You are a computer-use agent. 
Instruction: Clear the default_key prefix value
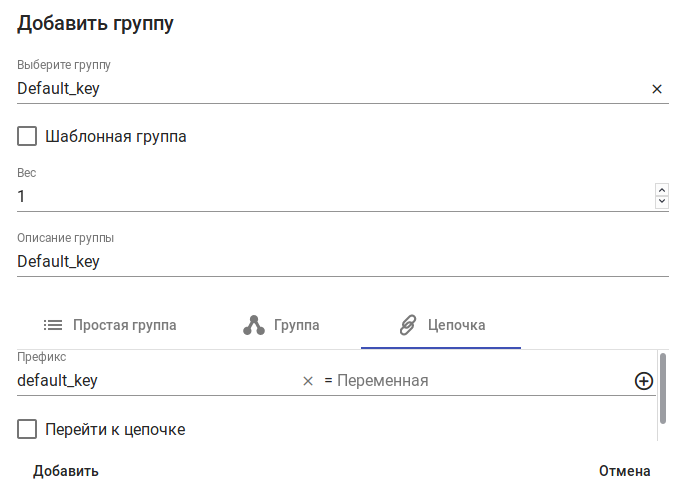[308, 381]
